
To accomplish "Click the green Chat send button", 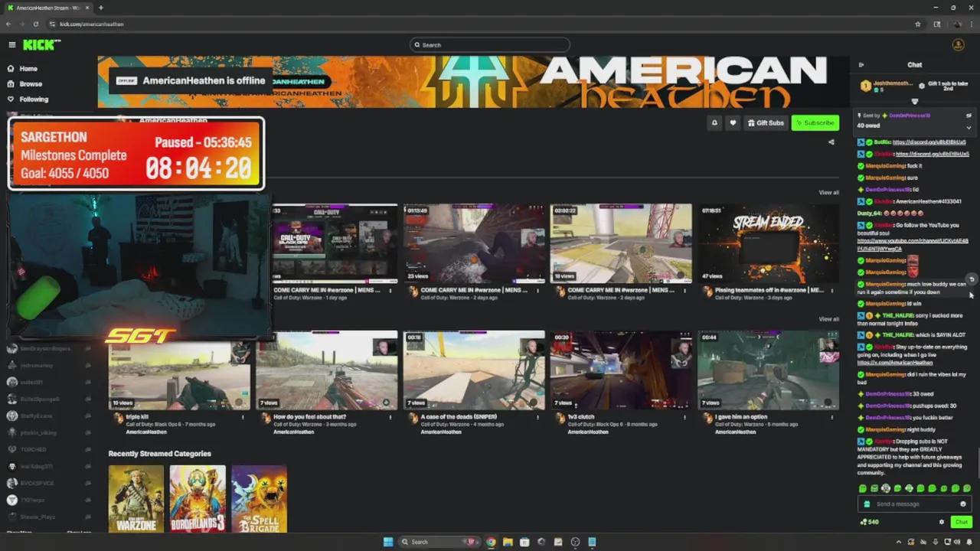I will tap(961, 522).
